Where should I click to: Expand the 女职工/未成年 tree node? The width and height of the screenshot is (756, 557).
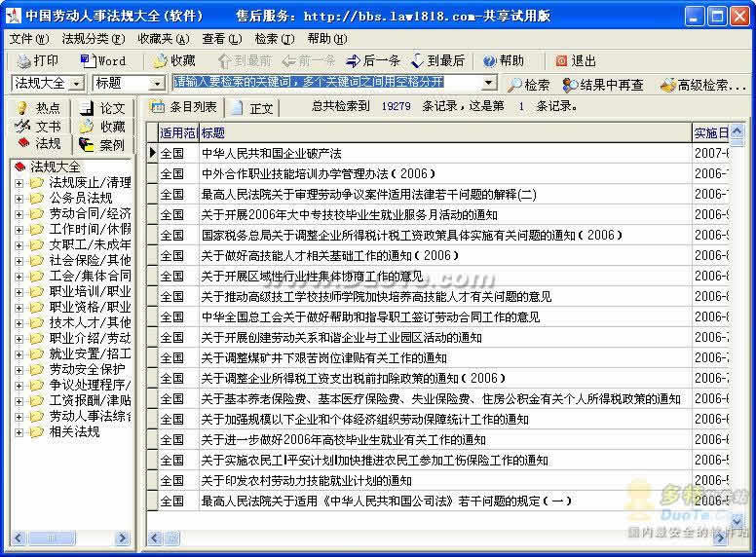point(19,245)
